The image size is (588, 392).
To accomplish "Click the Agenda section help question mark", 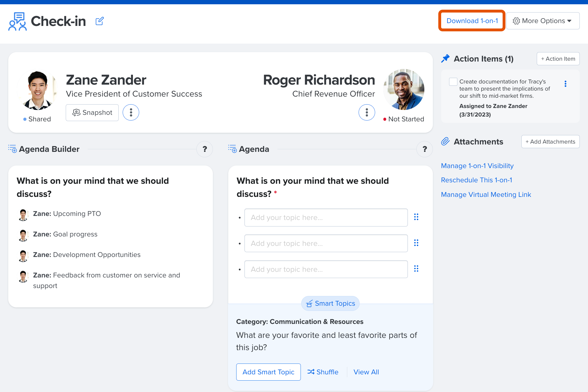I will tap(425, 149).
